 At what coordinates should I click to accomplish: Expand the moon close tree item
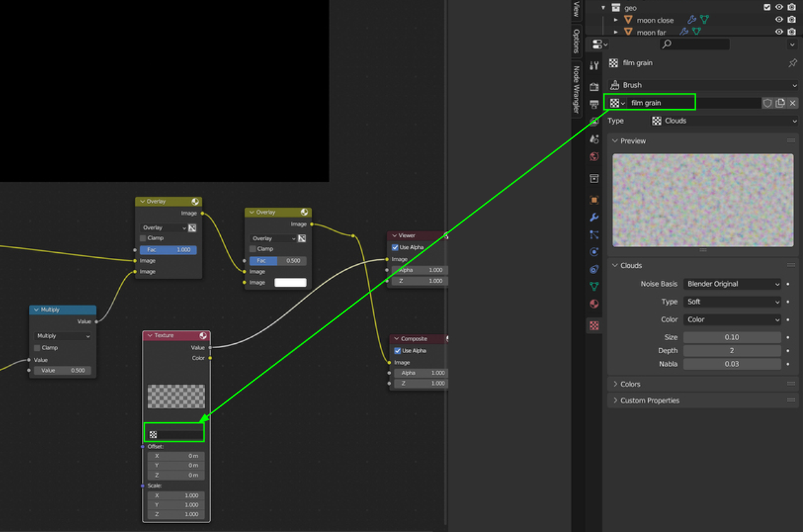[616, 20]
